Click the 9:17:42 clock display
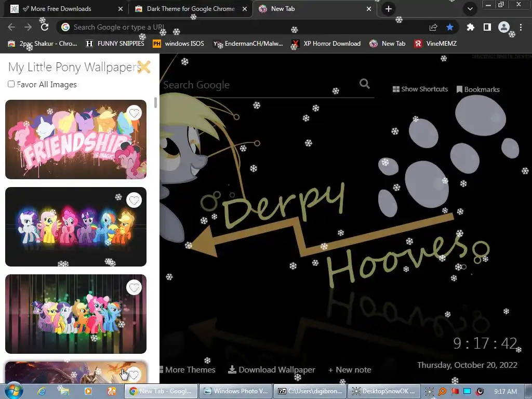Screen dimensions: 532x399 [x=485, y=343]
